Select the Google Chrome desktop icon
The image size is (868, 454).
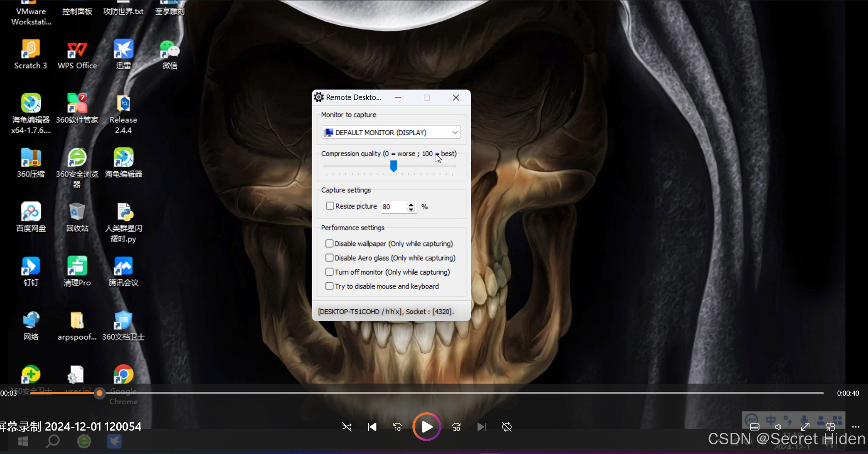123,384
